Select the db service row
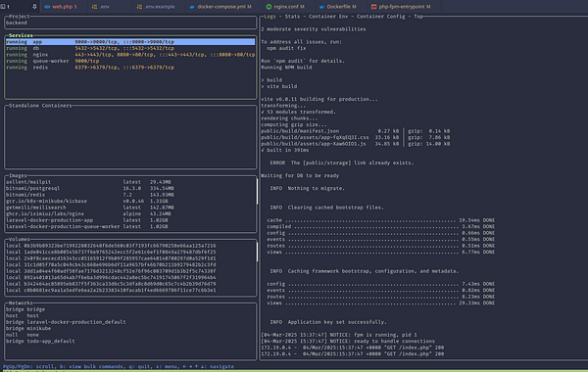The height and width of the screenshot is (372, 588). pyautogui.click(x=130, y=48)
